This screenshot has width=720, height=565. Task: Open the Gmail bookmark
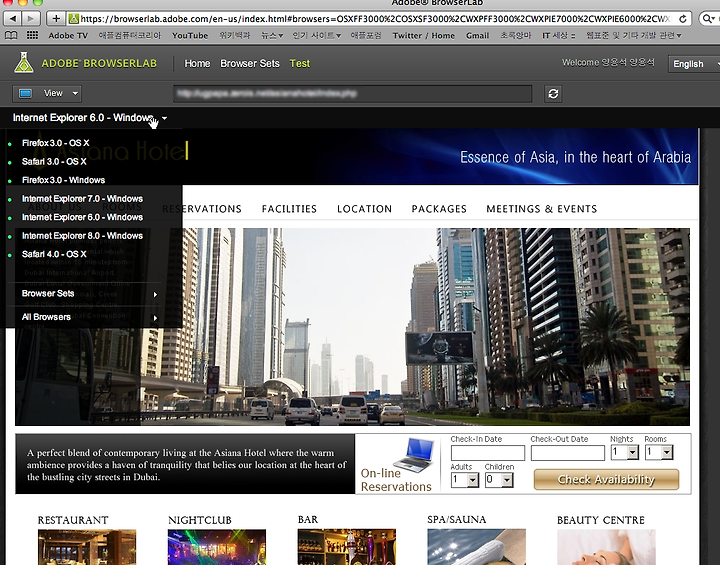(x=477, y=35)
